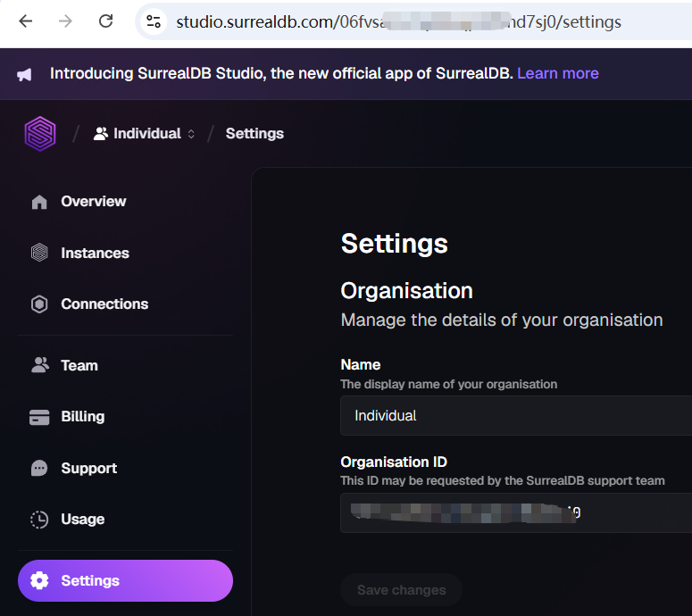
Task: Click the Connections hexagon icon
Action: click(x=39, y=304)
